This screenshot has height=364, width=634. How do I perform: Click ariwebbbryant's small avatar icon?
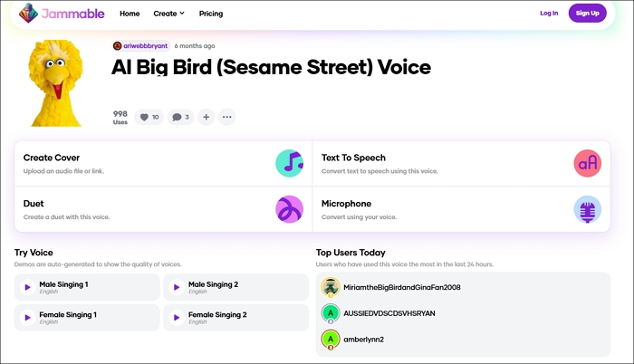pos(117,45)
